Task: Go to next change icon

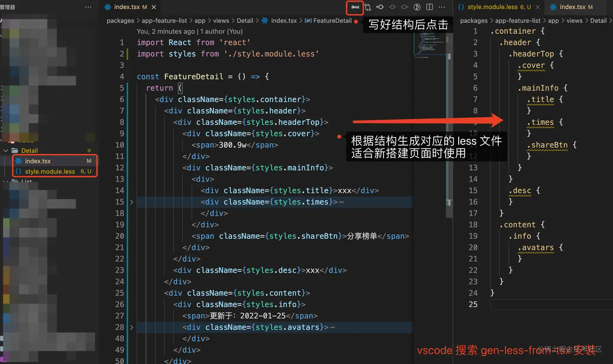Action: pyautogui.click(x=405, y=7)
